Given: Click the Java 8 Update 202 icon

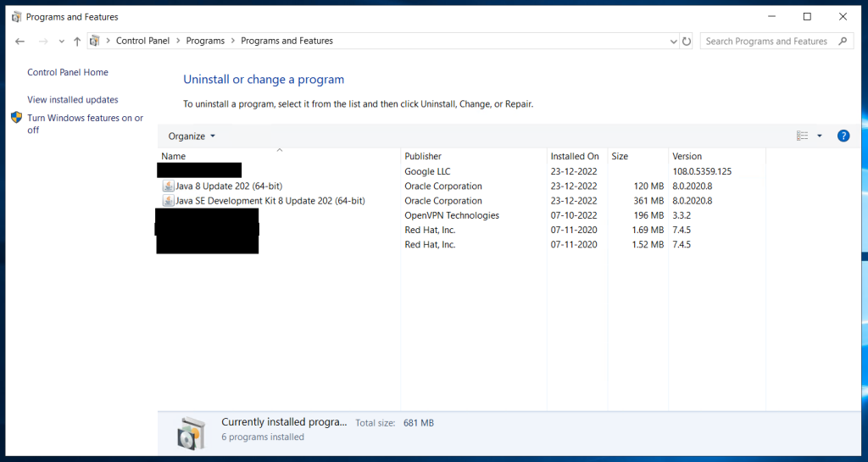Looking at the screenshot, I should 169,186.
